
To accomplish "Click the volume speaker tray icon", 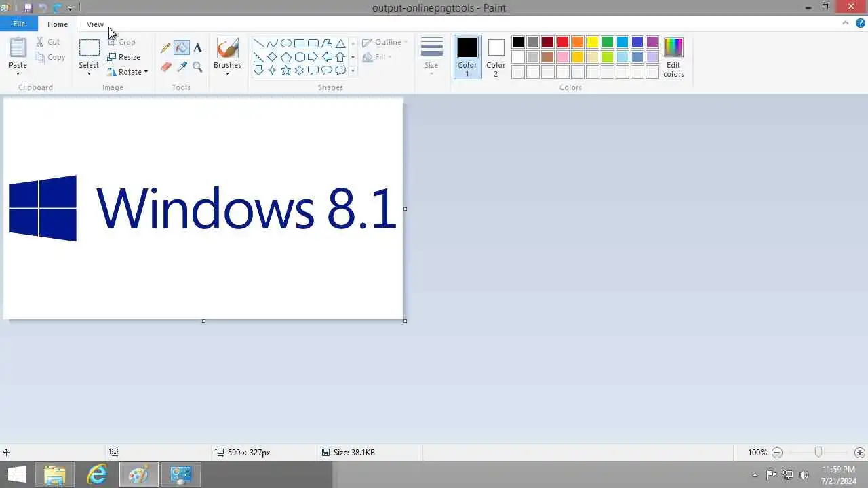I will [x=804, y=475].
